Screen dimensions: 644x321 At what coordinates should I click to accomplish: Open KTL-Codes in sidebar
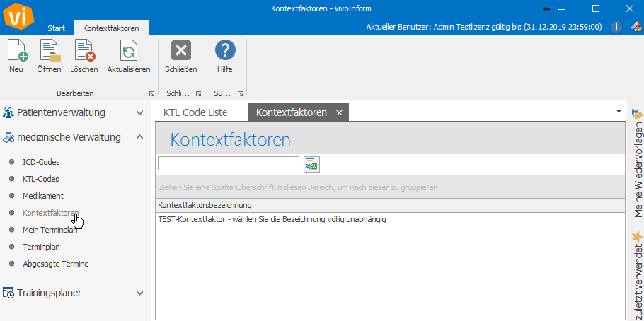[40, 179]
